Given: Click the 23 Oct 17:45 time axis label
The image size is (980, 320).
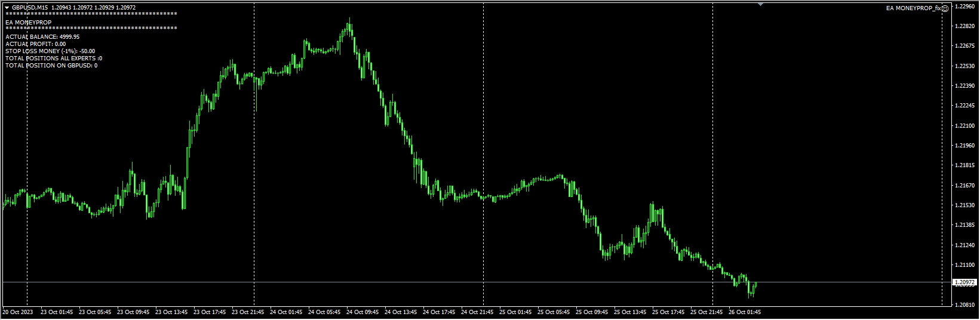Looking at the screenshot, I should tap(210, 312).
